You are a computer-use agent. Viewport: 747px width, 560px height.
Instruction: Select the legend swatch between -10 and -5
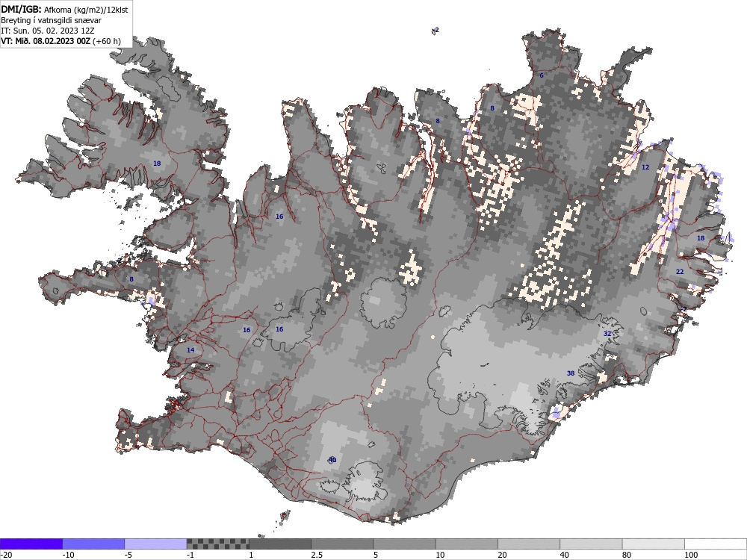pyautogui.click(x=93, y=544)
